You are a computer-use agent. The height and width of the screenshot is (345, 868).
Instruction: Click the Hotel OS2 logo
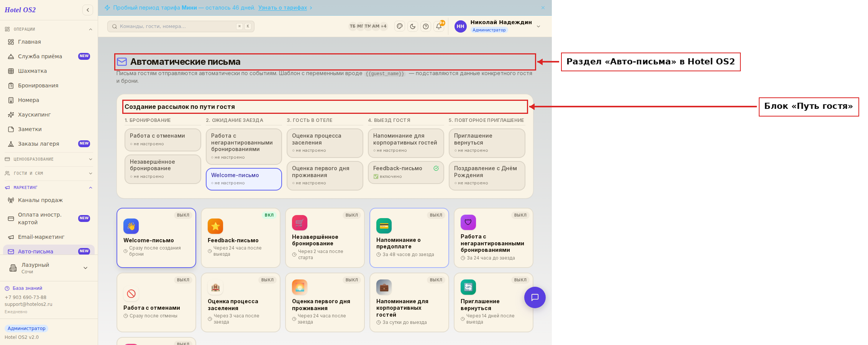20,10
